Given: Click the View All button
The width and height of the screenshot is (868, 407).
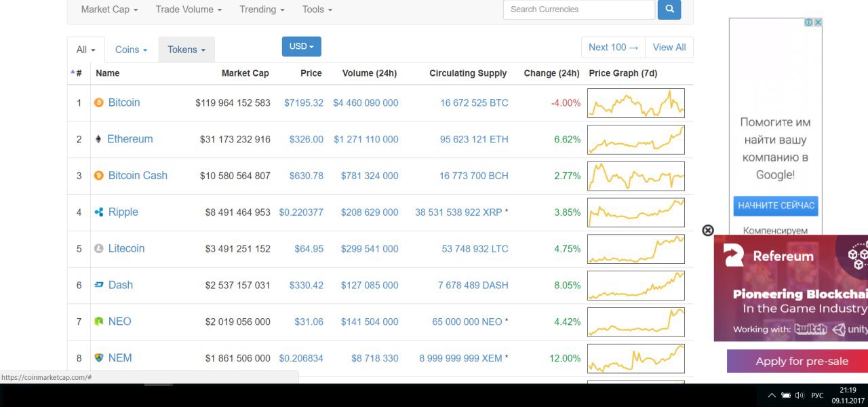Looking at the screenshot, I should (669, 47).
